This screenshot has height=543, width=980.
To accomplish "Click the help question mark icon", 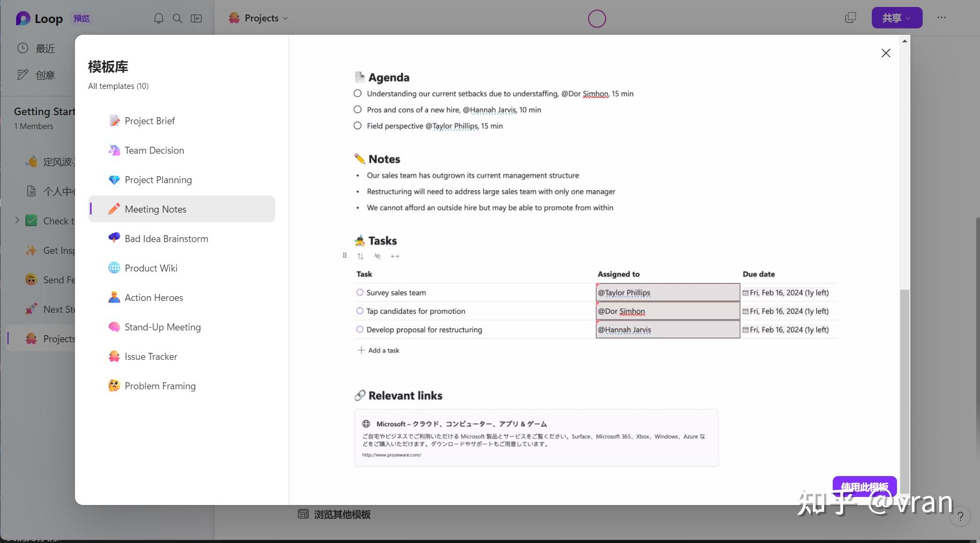I will point(960,516).
